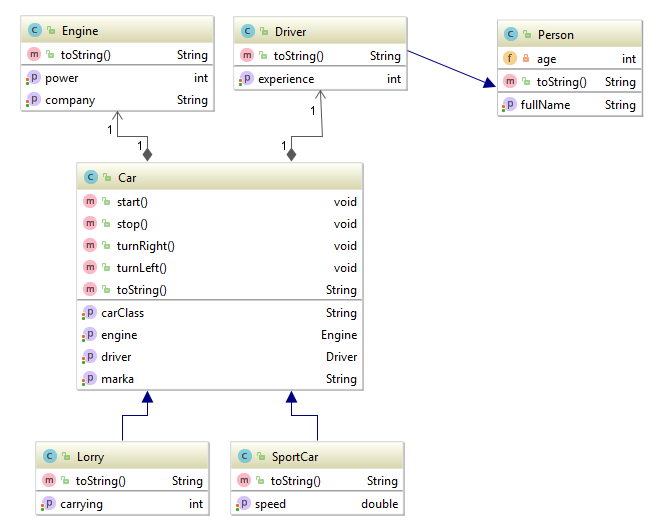
Task: Click the class icon in Engine header
Action: pyautogui.click(x=33, y=33)
